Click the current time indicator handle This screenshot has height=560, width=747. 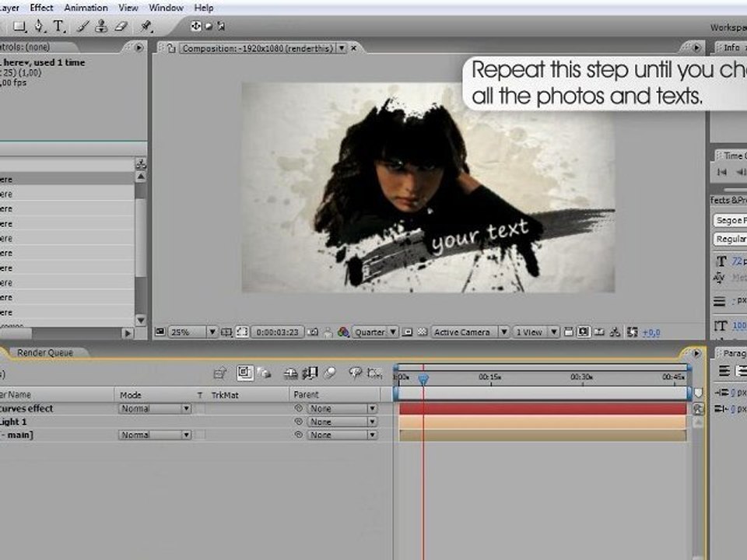point(423,379)
